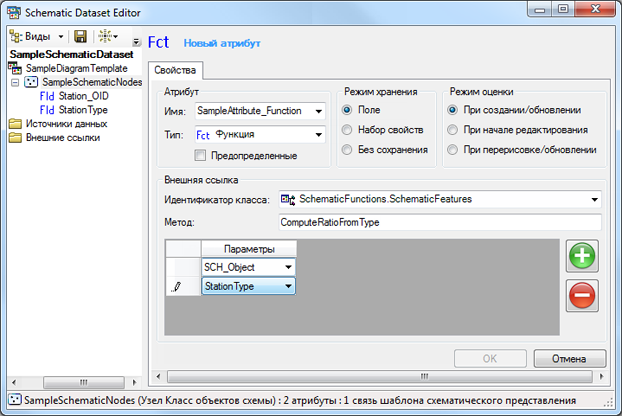Open the Тип type dropdown
The image size is (622, 416).
tap(319, 135)
